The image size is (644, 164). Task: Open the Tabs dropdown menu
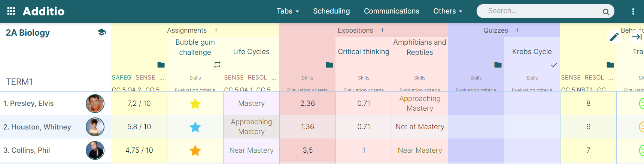pyautogui.click(x=288, y=11)
